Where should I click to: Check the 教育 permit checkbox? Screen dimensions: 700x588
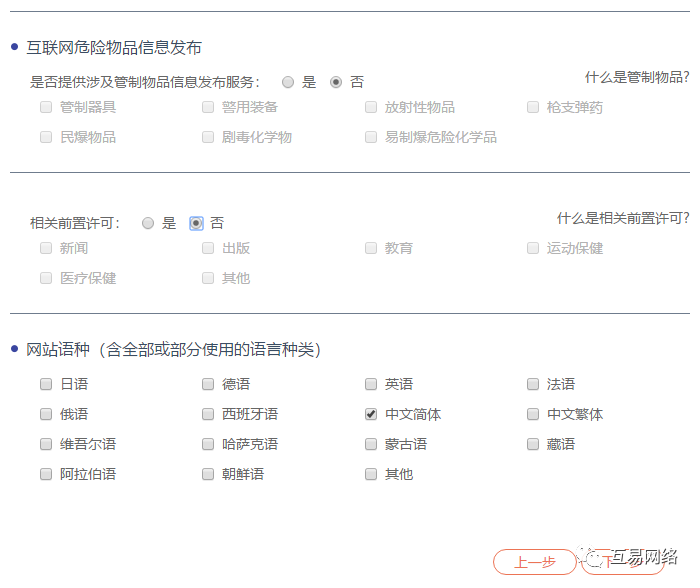pos(371,248)
